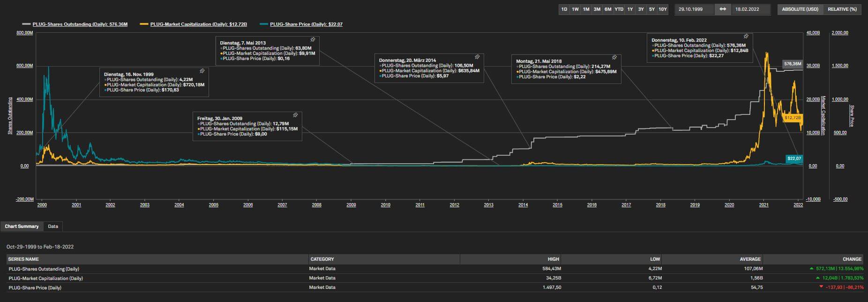Click the start date field 29.10.1999
The height and width of the screenshot is (302, 868).
pyautogui.click(x=695, y=9)
